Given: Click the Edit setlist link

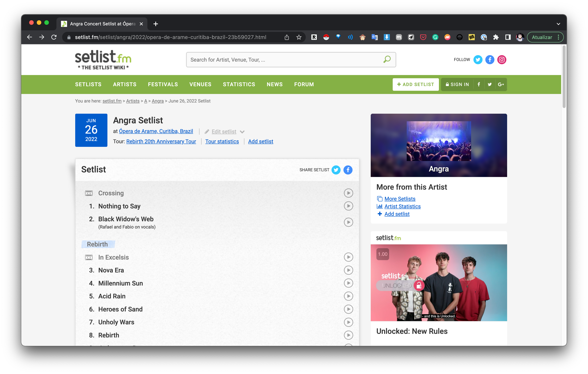Looking at the screenshot, I should 224,132.
